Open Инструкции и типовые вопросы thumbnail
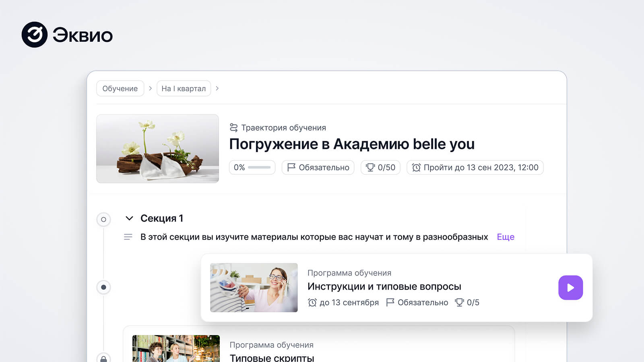Screen dimensions: 644x362 [254, 288]
